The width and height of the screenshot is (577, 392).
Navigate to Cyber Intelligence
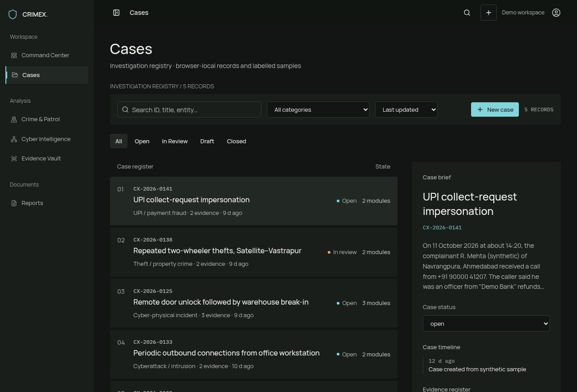click(47, 139)
